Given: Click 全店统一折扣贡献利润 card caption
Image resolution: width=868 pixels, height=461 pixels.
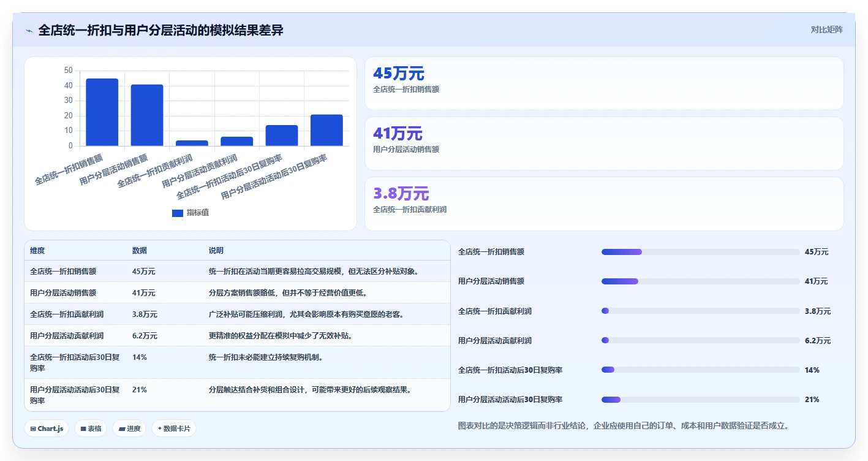Looking at the screenshot, I should (x=410, y=210).
